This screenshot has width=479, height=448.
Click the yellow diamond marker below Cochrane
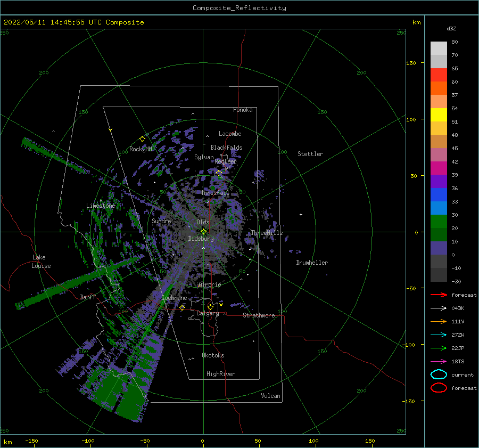(x=183, y=307)
